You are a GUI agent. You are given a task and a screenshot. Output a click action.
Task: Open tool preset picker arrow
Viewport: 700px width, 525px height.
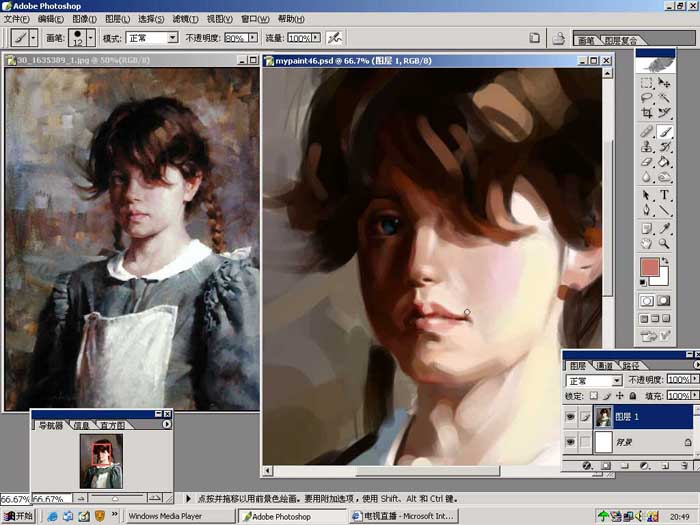[x=33, y=38]
